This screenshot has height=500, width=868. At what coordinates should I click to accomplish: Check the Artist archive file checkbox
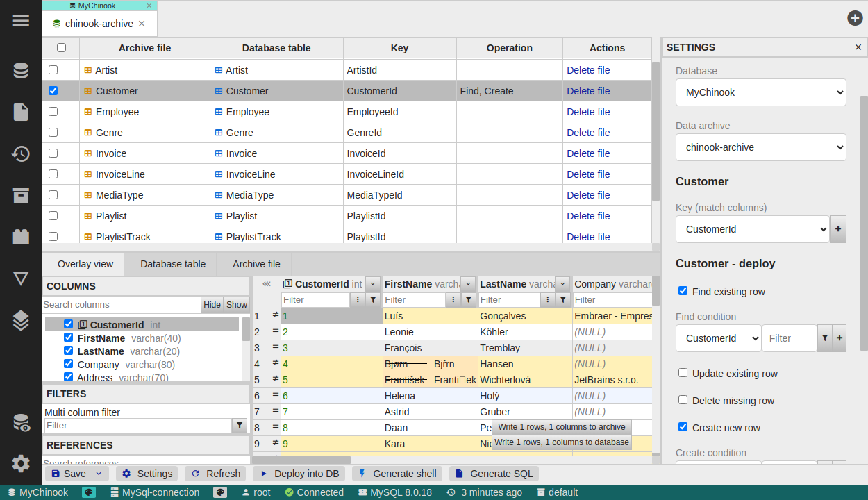coord(53,70)
